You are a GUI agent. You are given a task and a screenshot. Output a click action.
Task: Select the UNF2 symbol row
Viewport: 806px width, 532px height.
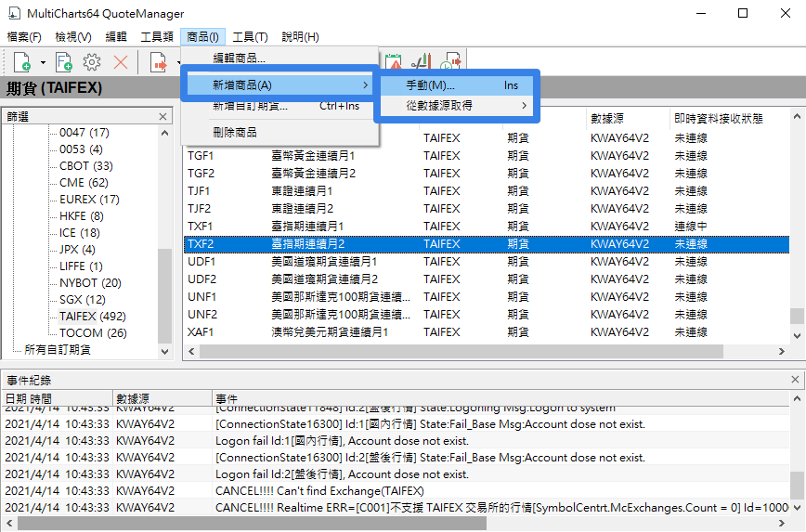pyautogui.click(x=487, y=315)
